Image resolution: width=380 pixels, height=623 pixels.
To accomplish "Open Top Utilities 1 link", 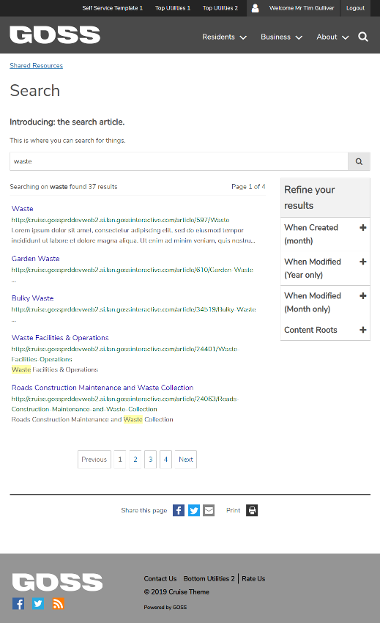I will pos(173,8).
